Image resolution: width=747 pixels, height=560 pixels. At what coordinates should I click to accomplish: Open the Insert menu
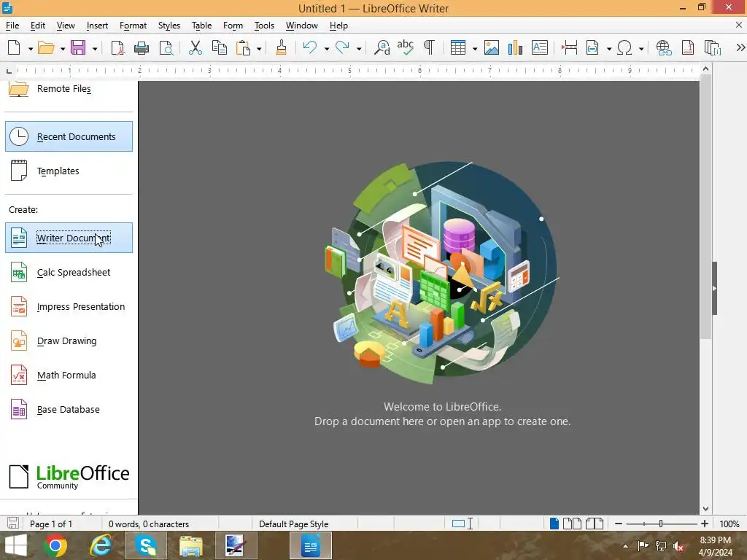pos(97,26)
